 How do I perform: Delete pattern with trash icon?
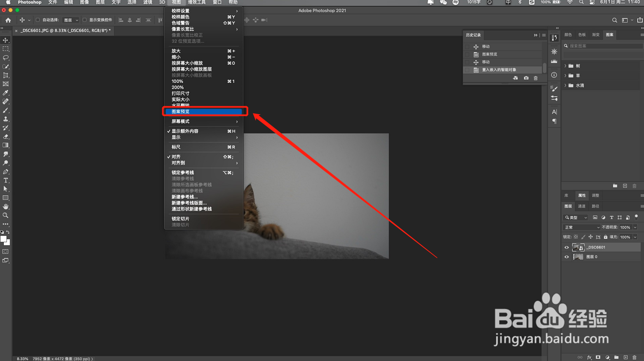(634, 186)
